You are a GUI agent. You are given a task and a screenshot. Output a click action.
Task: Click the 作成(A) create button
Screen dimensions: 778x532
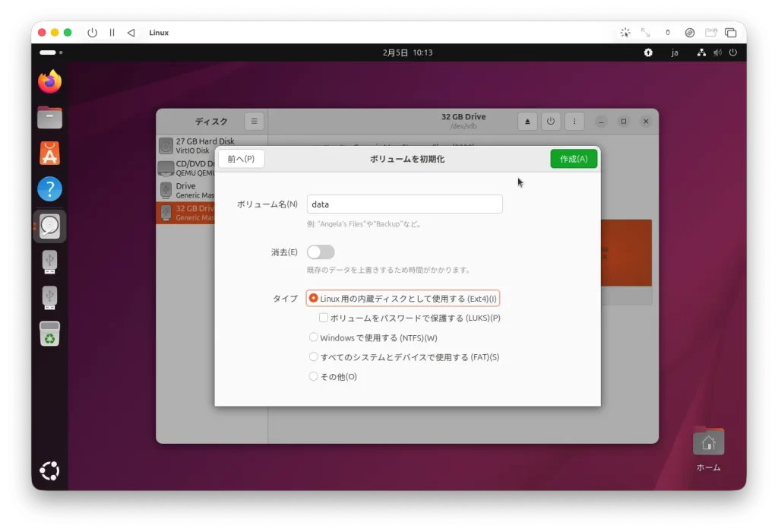[x=574, y=159]
